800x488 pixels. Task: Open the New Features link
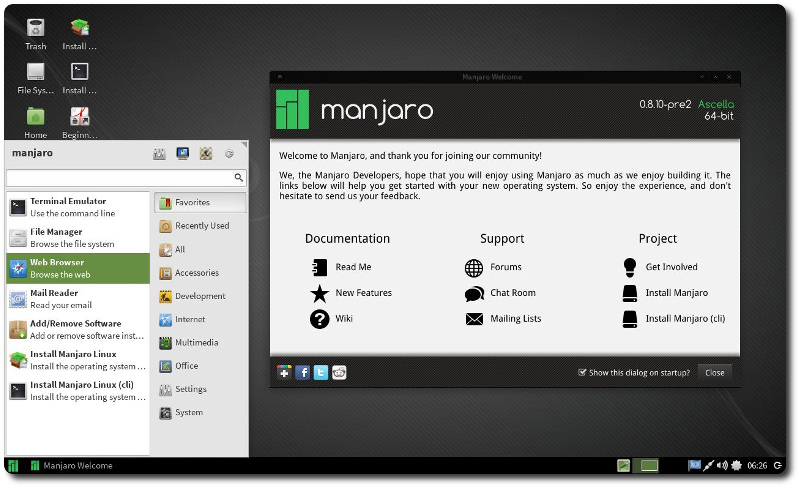point(351,293)
